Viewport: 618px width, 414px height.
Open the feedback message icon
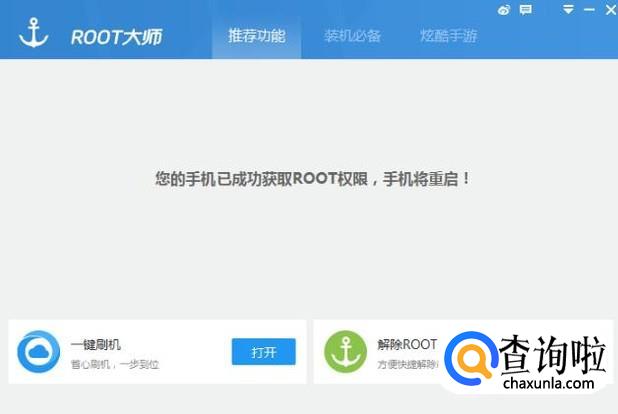pos(525,10)
